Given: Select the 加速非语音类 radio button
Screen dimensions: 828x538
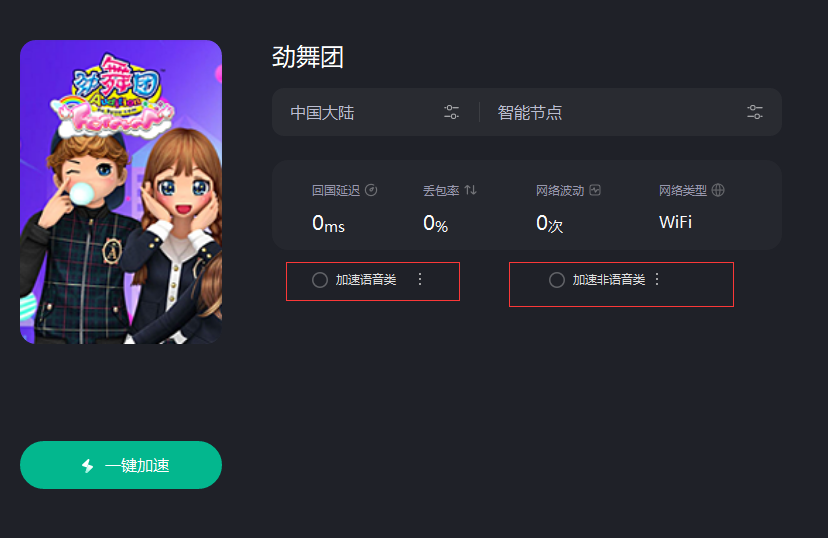Looking at the screenshot, I should click(557, 280).
